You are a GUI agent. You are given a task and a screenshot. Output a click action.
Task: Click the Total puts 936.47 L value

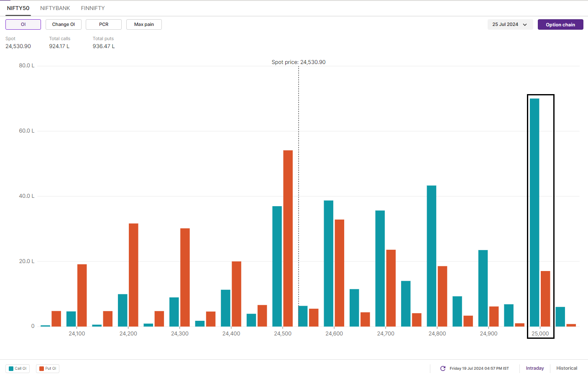point(104,46)
